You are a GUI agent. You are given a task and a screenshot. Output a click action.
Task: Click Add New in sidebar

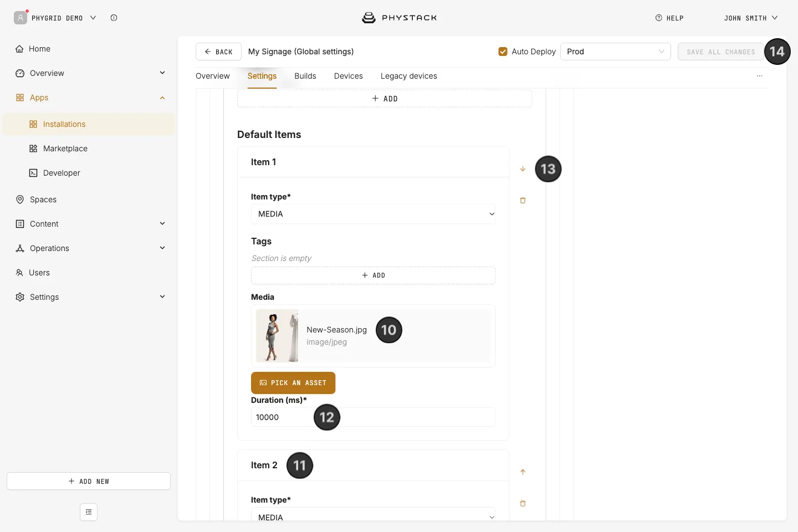[89, 481]
